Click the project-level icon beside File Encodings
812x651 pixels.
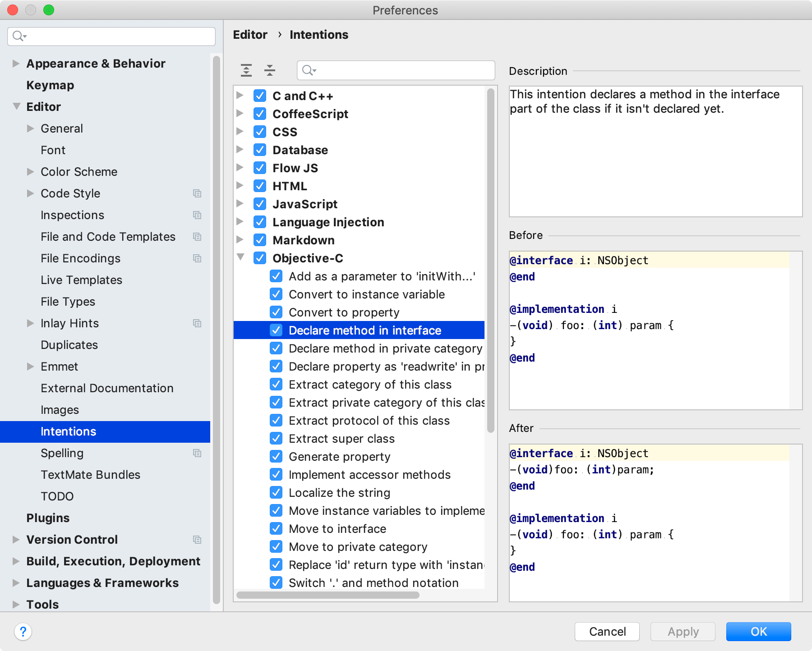[197, 258]
